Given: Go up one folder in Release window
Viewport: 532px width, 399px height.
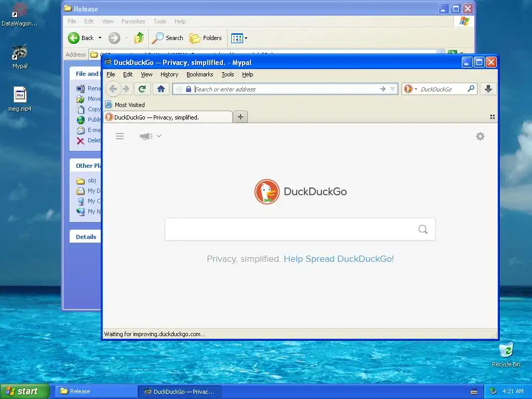Looking at the screenshot, I should pos(139,38).
